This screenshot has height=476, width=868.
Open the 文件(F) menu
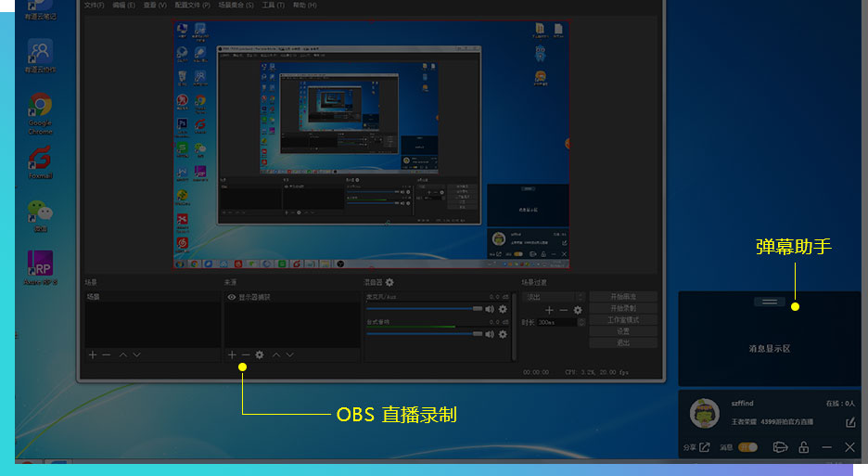(94, 5)
